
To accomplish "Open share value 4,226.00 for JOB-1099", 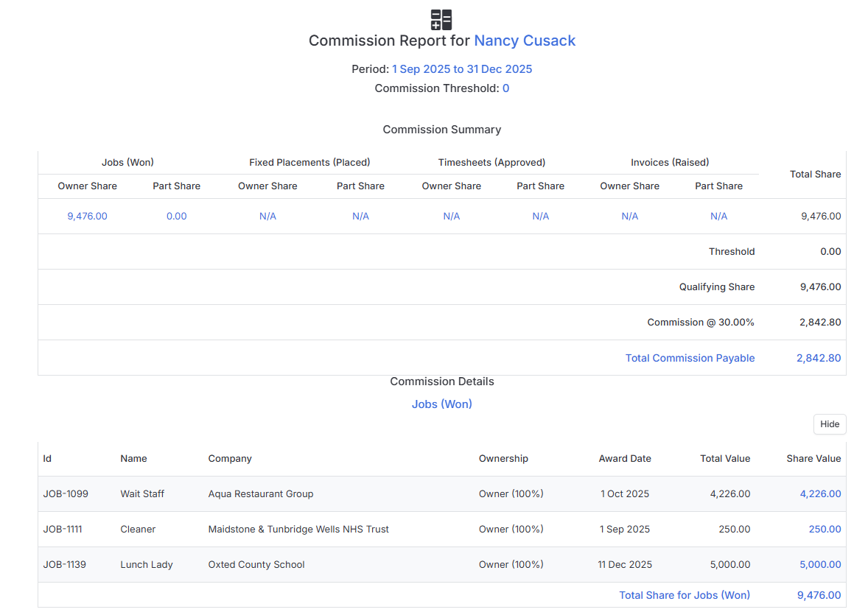I will [820, 493].
